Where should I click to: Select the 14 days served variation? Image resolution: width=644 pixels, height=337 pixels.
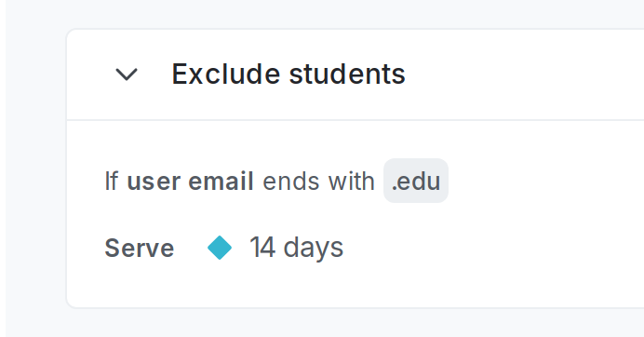point(296,248)
